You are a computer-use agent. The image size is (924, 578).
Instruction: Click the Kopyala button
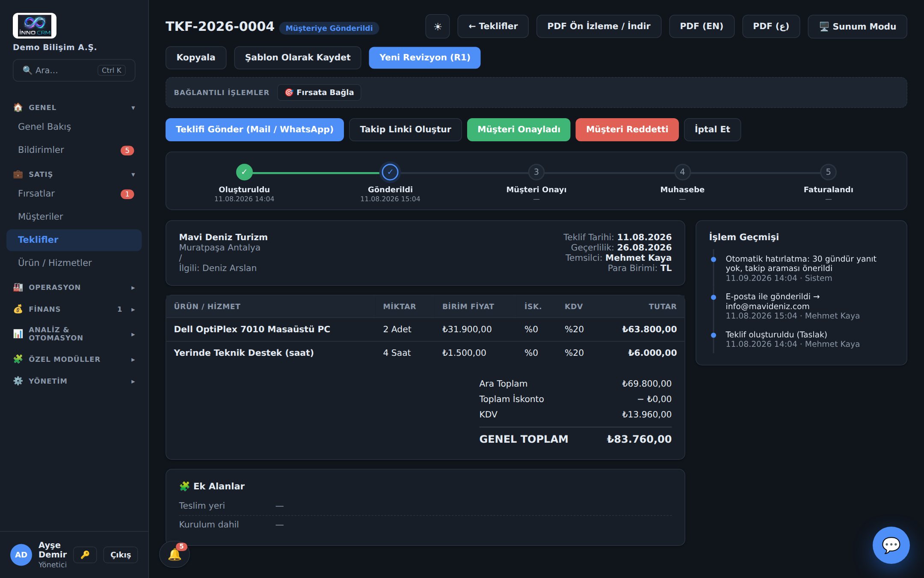(x=196, y=58)
